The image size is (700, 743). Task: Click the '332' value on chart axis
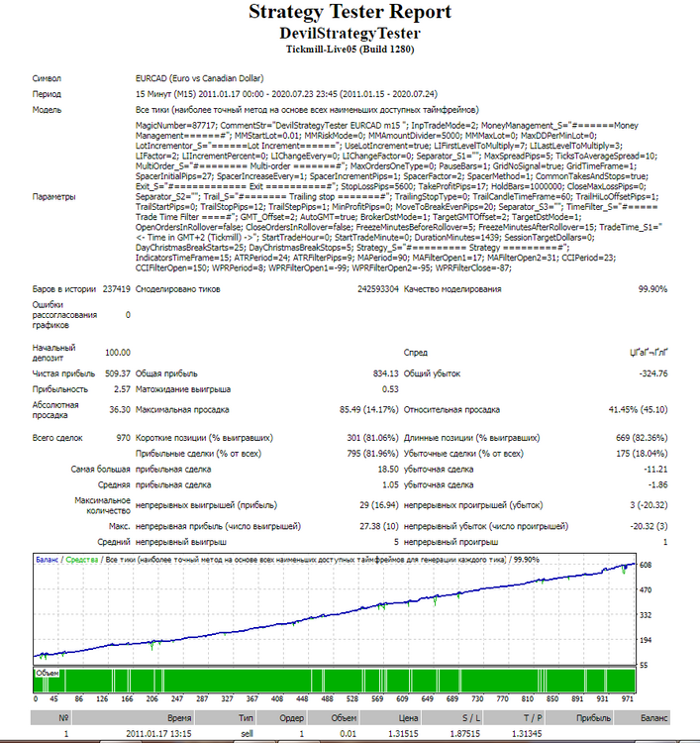click(x=646, y=615)
